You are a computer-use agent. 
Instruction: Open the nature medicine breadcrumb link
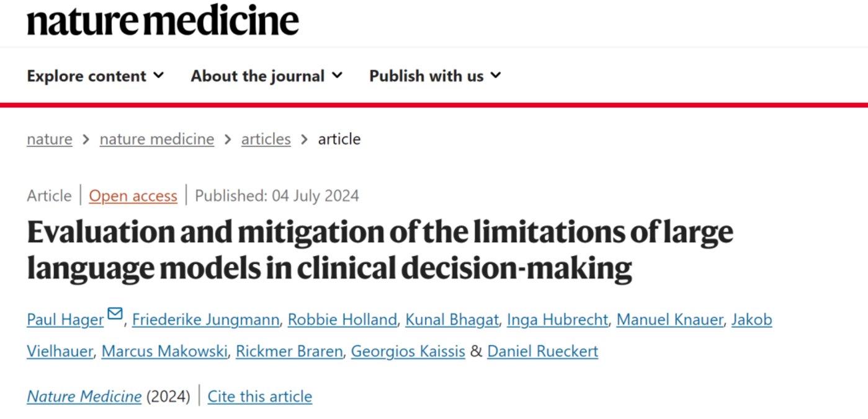click(x=157, y=139)
